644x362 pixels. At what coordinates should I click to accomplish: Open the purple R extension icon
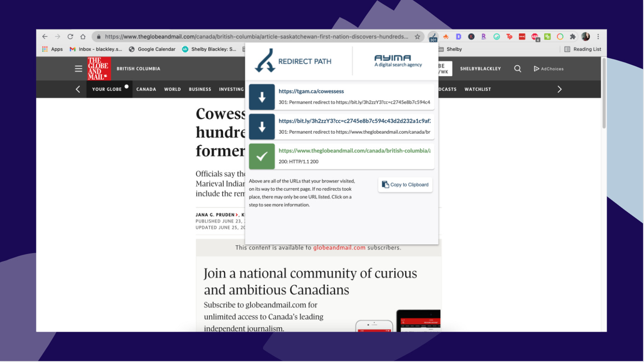pyautogui.click(x=483, y=37)
